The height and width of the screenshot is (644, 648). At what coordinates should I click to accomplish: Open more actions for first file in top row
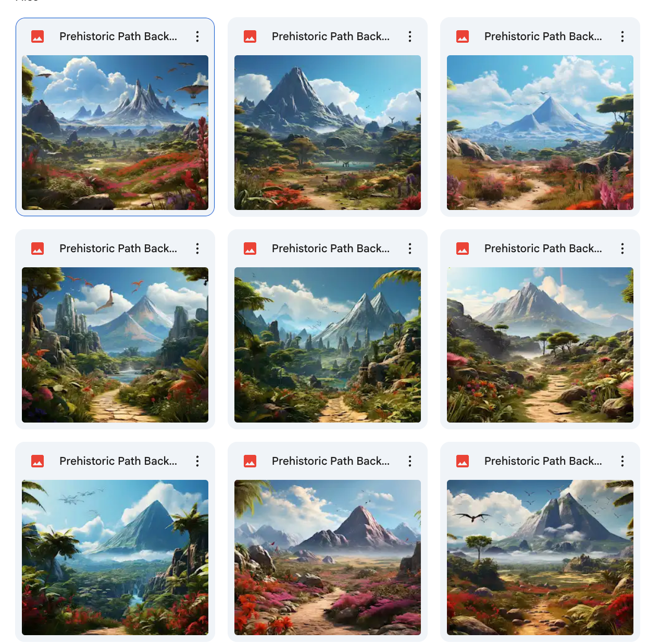[x=197, y=36]
